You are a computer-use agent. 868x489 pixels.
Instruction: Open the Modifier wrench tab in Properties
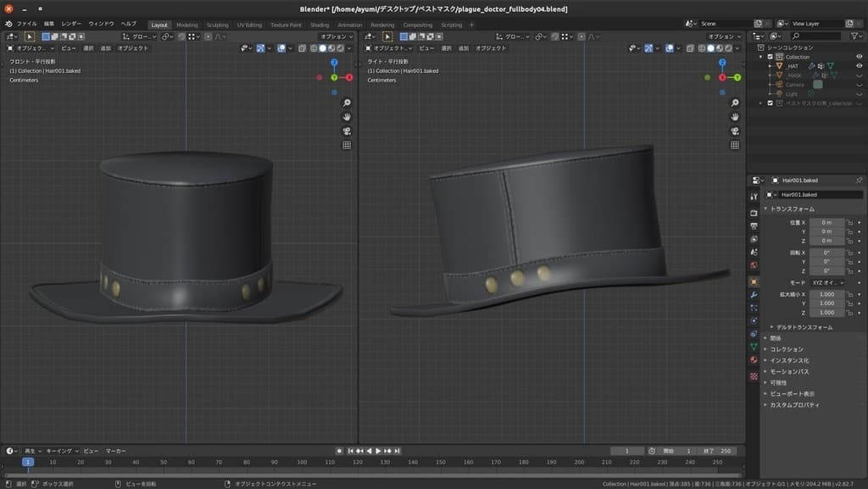click(x=754, y=294)
